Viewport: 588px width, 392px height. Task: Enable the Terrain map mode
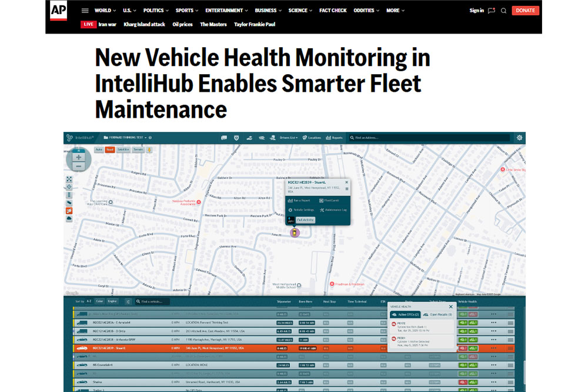[139, 150]
